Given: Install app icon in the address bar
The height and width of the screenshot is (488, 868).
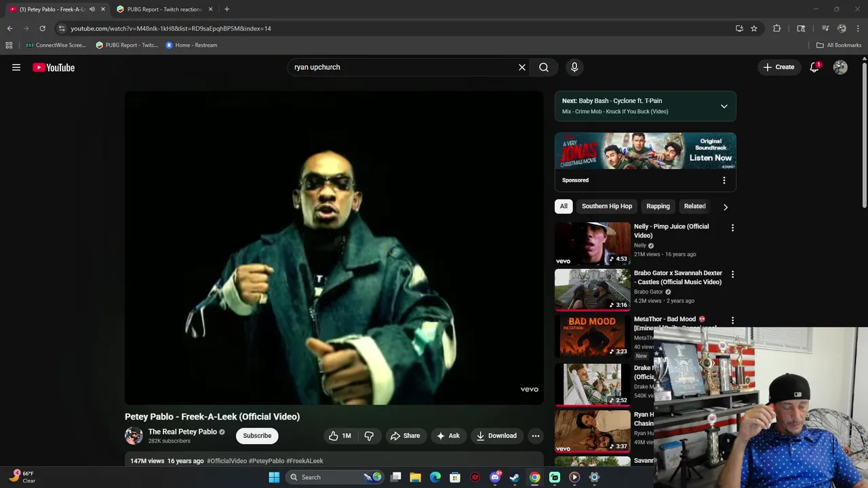Looking at the screenshot, I should click(x=739, y=28).
